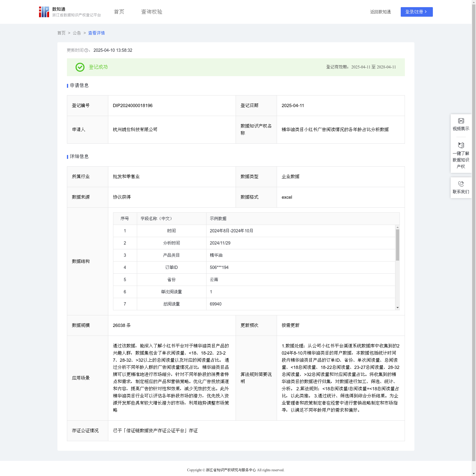This screenshot has width=476, height=476.
Task: Click the 一键了解数据知识产权 book icon
Action: (x=461, y=145)
